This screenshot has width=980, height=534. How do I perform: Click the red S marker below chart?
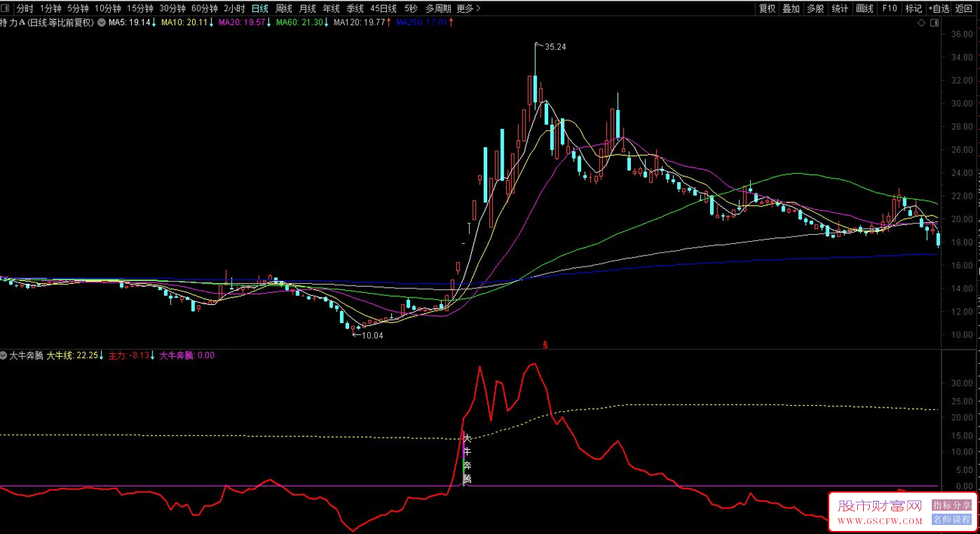tap(545, 345)
